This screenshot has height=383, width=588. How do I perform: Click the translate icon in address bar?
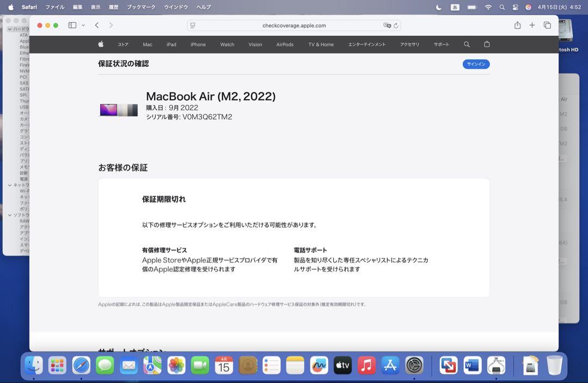[x=387, y=26]
